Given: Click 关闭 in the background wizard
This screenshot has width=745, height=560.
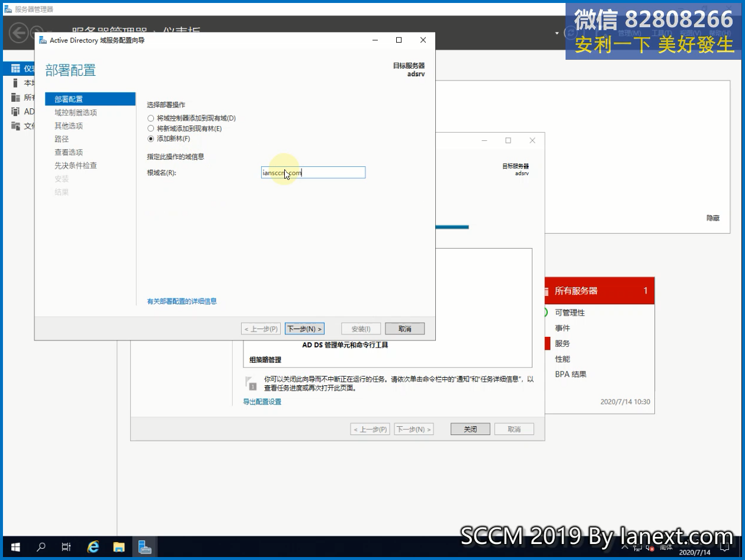Looking at the screenshot, I should [x=470, y=429].
